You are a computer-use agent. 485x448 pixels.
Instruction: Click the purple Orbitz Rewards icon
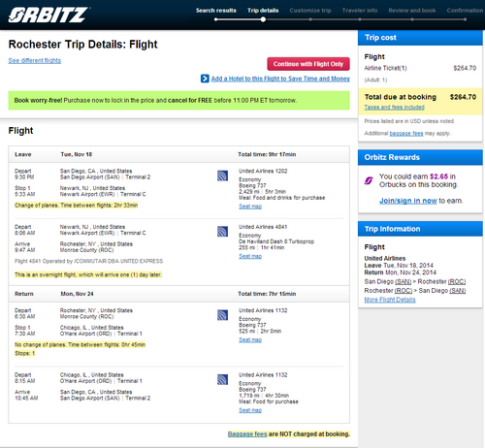(369, 180)
